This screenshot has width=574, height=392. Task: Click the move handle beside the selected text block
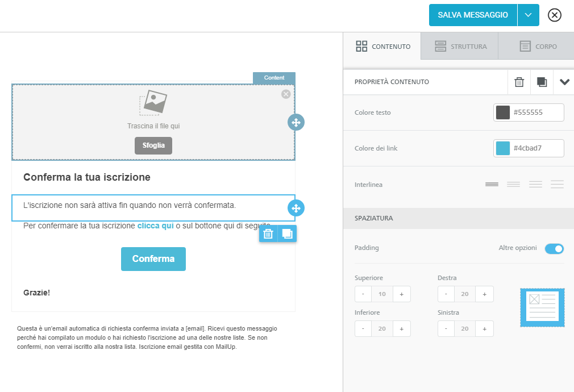(x=296, y=208)
